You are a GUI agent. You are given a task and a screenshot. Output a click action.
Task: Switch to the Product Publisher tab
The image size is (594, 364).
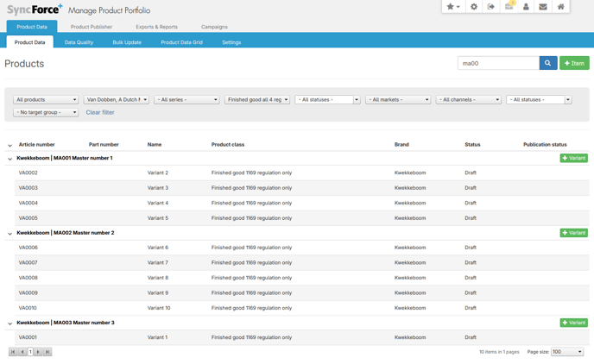(x=92, y=27)
